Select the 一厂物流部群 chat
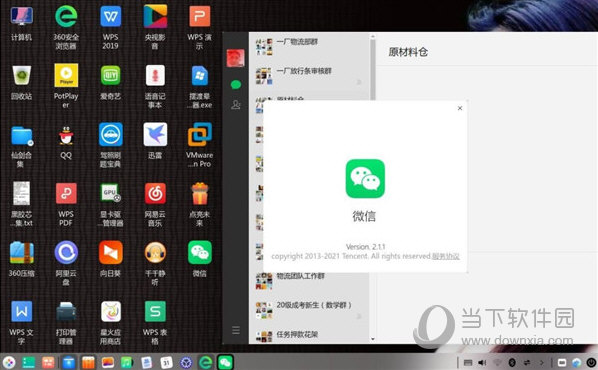The height and width of the screenshot is (370, 598). [309, 47]
